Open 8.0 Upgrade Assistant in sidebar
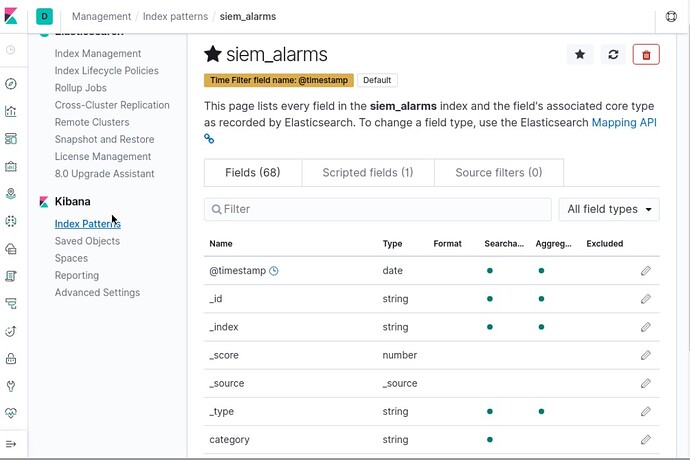 tap(104, 173)
